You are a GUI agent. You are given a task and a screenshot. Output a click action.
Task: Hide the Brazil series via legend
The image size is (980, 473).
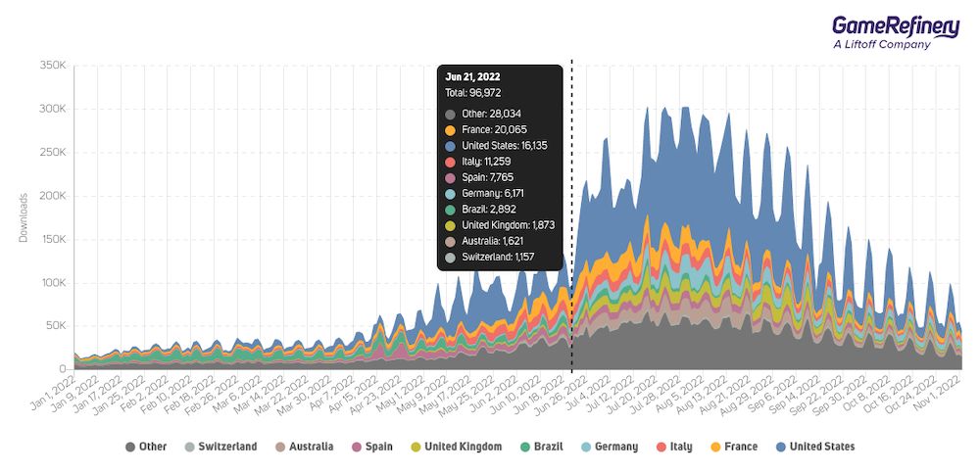pyautogui.click(x=541, y=447)
